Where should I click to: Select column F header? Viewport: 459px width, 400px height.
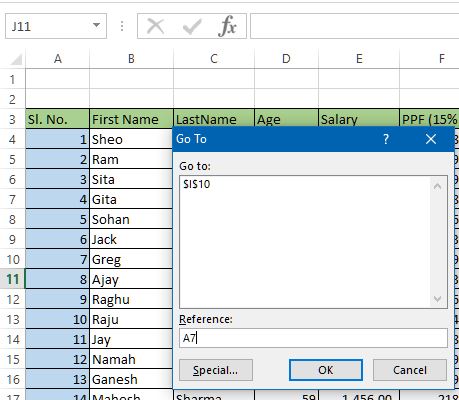[x=429, y=59]
